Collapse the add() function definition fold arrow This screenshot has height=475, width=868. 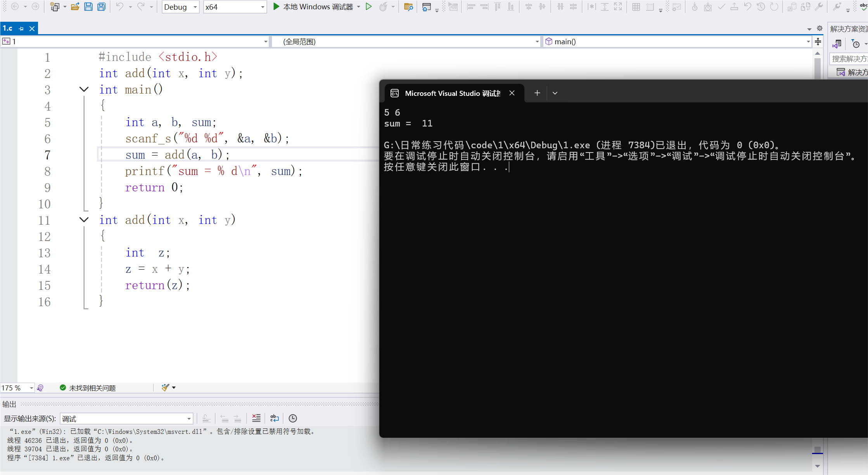pos(84,220)
